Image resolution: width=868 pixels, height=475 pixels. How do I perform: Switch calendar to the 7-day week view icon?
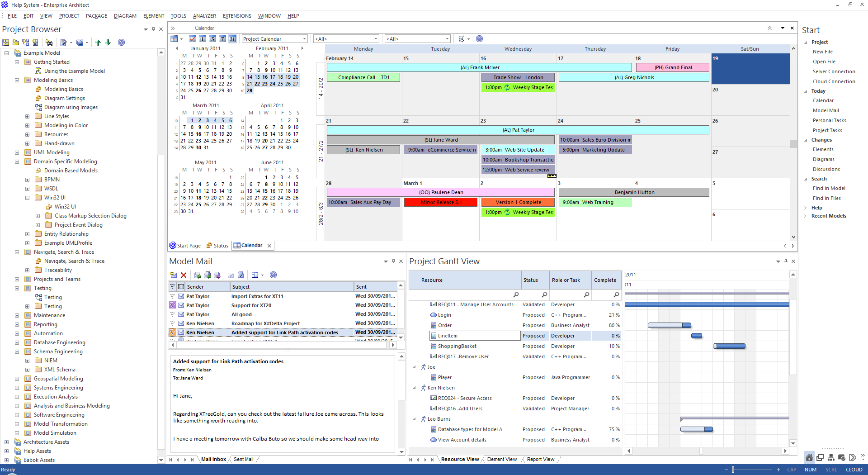pos(222,39)
